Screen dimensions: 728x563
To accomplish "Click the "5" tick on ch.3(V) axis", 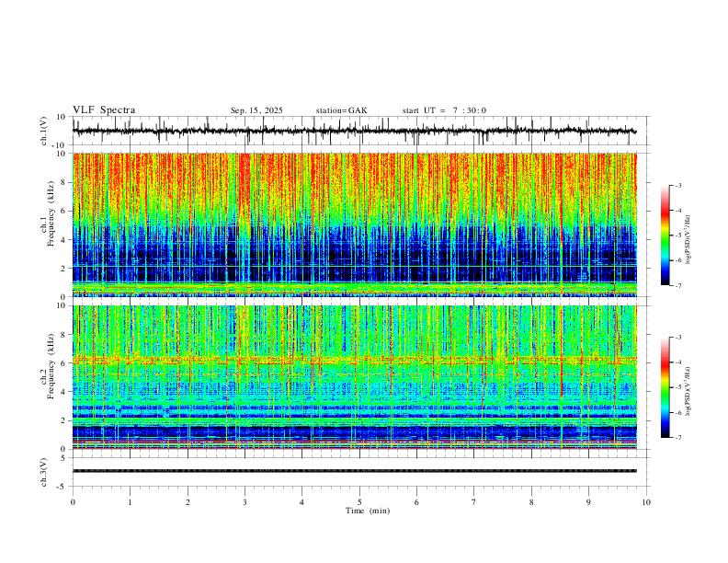I will tap(63, 458).
